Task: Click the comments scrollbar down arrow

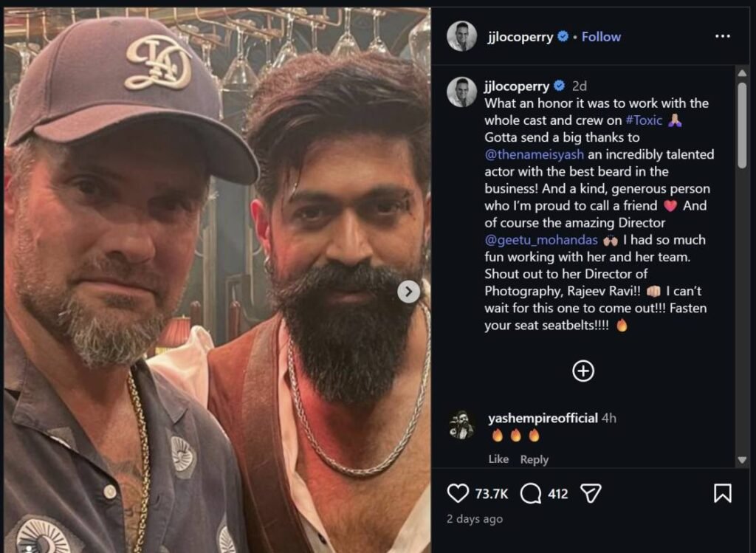Action: pyautogui.click(x=742, y=460)
